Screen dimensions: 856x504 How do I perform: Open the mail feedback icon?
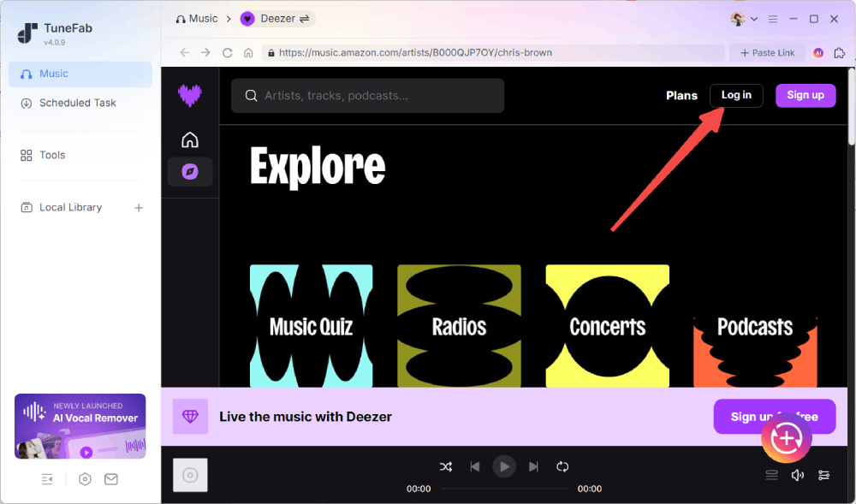pyautogui.click(x=111, y=479)
